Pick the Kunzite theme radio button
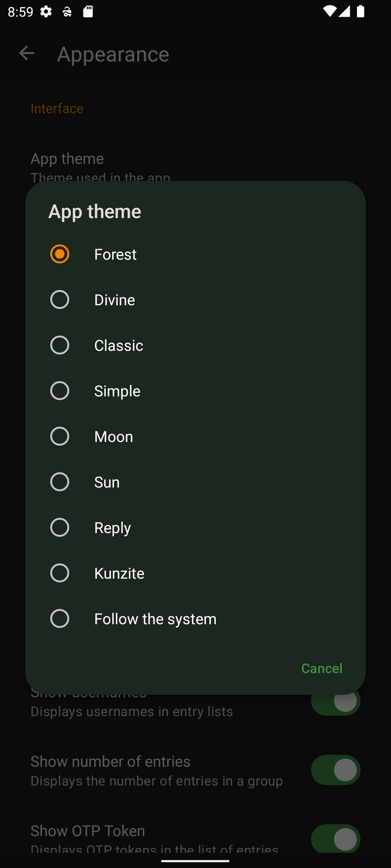391x868 pixels. point(60,573)
